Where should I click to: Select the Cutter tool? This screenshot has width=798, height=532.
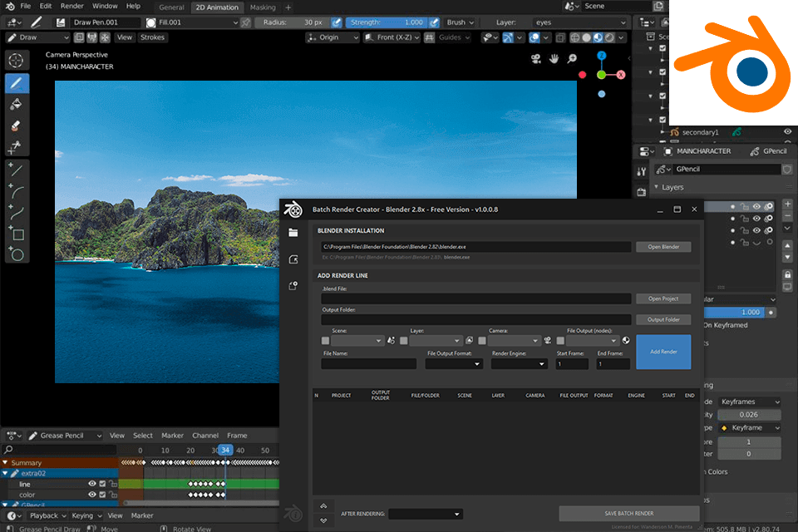click(x=17, y=146)
